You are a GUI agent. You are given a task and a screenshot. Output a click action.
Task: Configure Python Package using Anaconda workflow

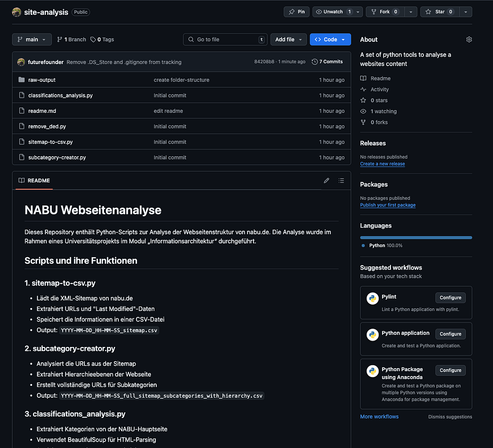click(450, 370)
